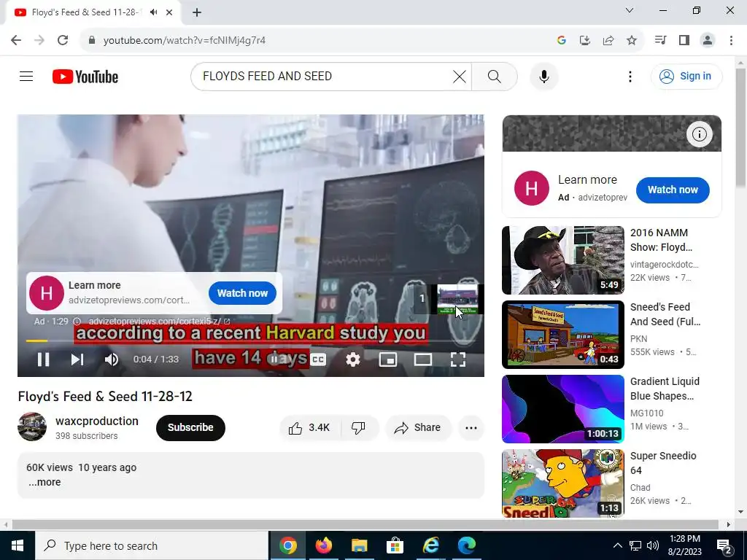Open Internet Explorer from taskbar
Screen dimensions: 747x560
click(430, 545)
